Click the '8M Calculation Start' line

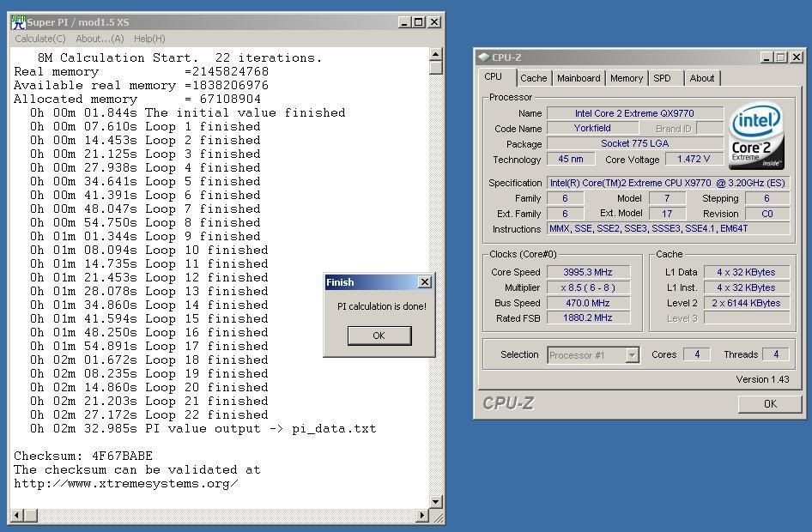[x=179, y=58]
